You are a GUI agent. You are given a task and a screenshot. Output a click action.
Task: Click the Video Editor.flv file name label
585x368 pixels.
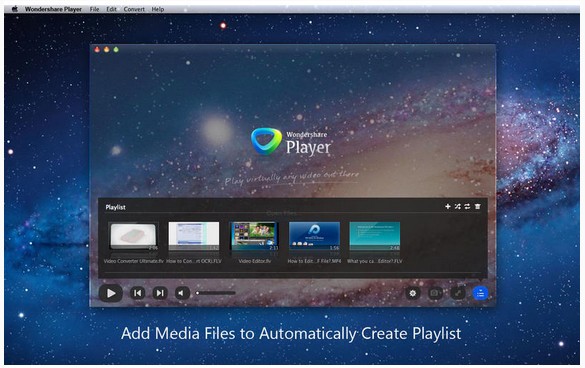[254, 261]
